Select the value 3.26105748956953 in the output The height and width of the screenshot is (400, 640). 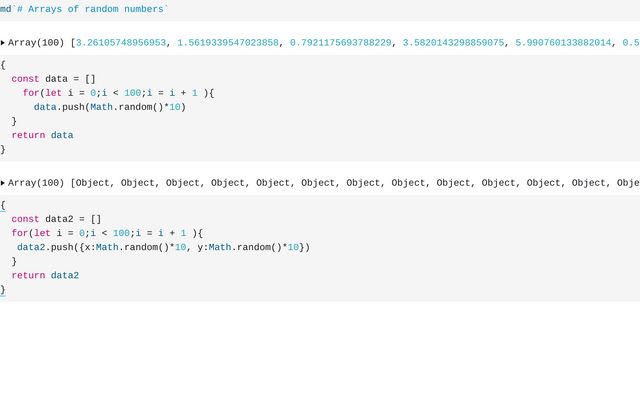[121, 43]
